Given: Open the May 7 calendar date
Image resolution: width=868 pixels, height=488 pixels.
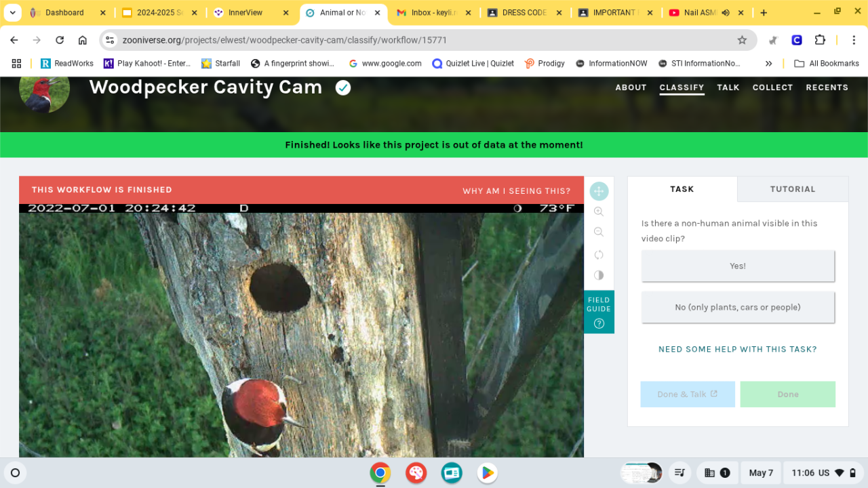Looking at the screenshot, I should click(x=761, y=472).
